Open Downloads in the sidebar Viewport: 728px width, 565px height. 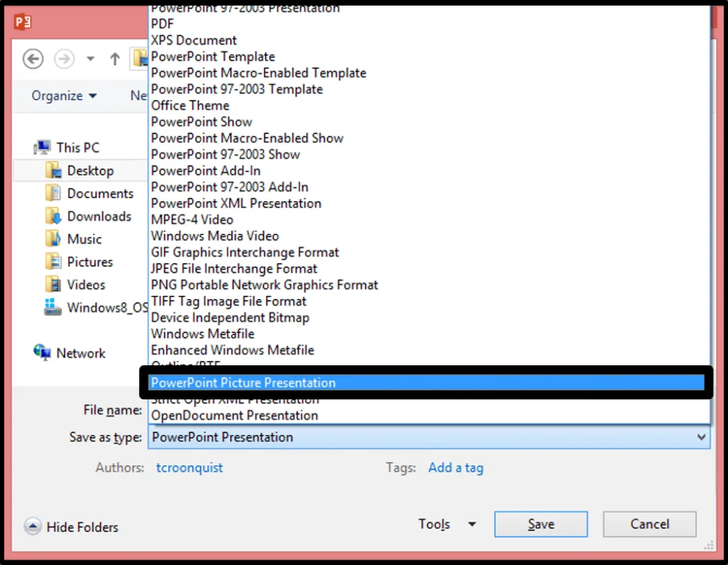[x=100, y=216]
